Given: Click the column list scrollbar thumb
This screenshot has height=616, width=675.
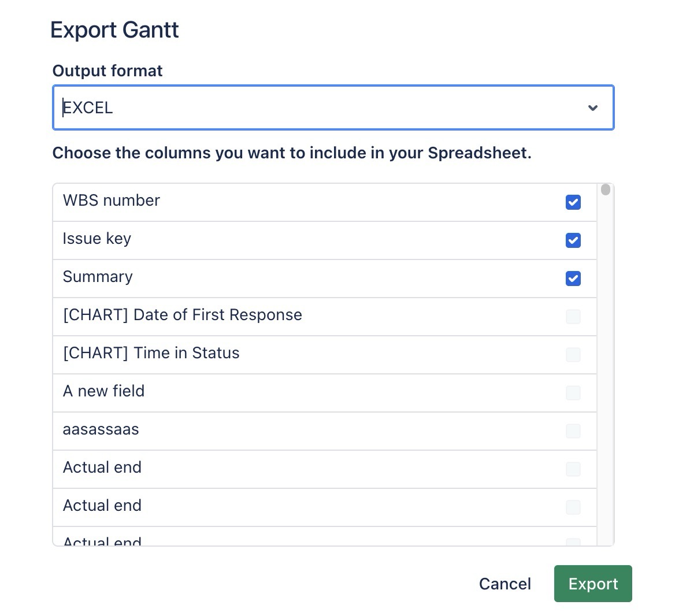Looking at the screenshot, I should click(x=605, y=190).
